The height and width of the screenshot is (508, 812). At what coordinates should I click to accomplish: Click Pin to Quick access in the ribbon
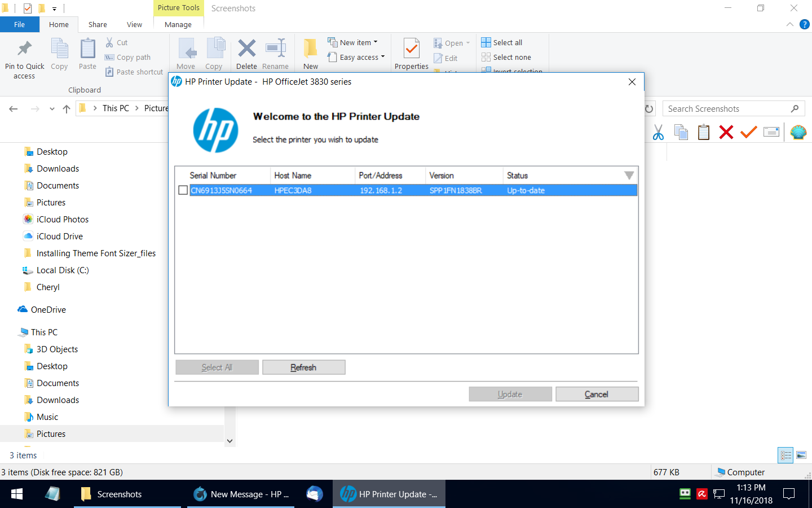(24, 59)
